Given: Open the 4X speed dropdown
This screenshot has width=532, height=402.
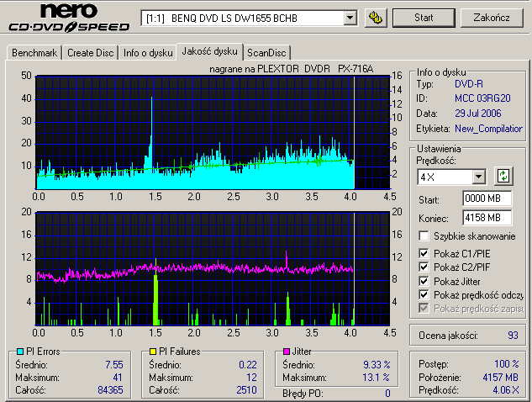Looking at the screenshot, I should click(x=479, y=177).
